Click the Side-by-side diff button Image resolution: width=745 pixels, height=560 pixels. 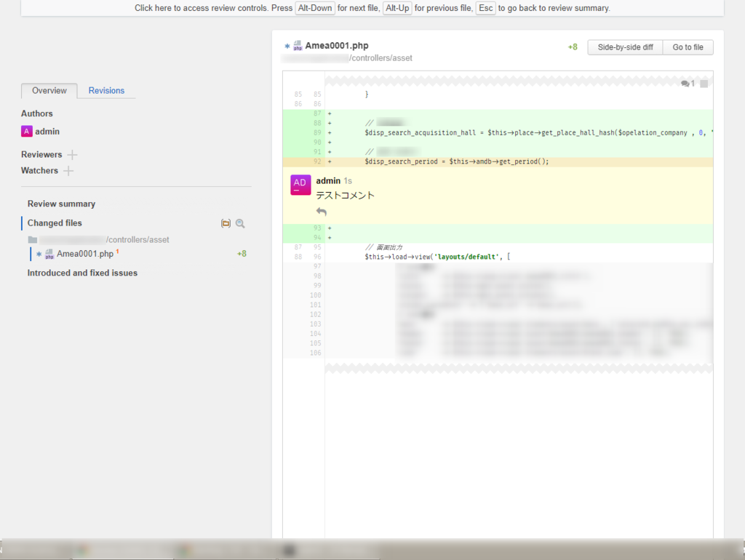tap(625, 47)
